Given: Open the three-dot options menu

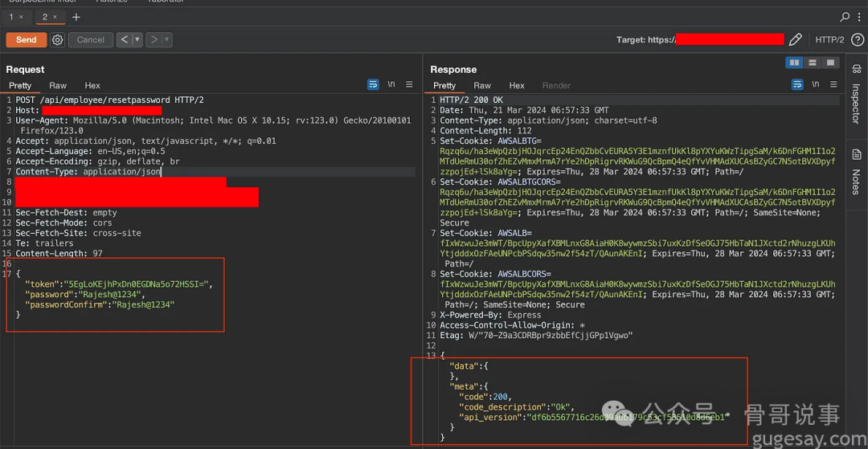Looking at the screenshot, I should click(858, 17).
